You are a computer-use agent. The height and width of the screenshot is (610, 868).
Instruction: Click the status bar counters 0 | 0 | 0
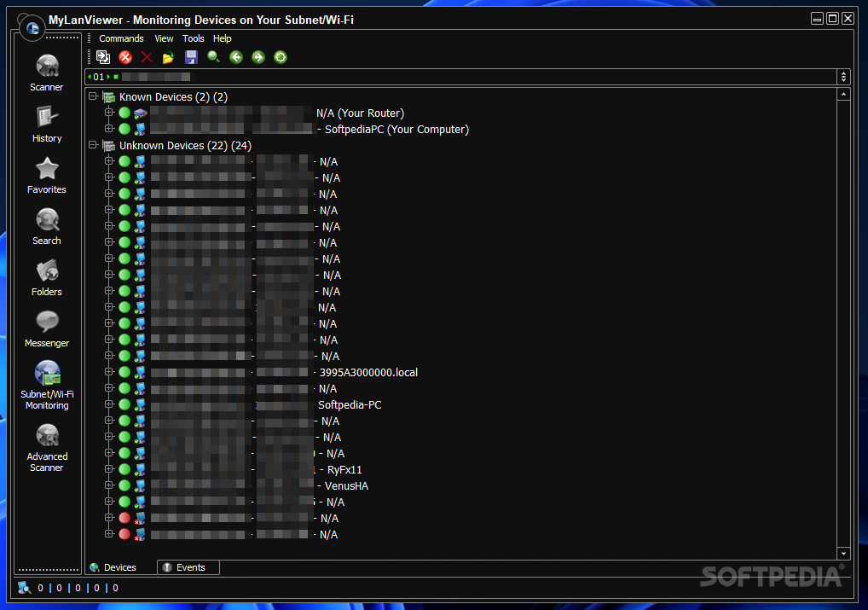(78, 588)
